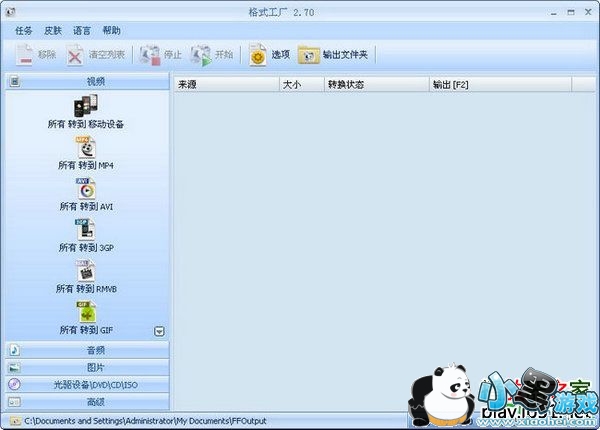The width and height of the screenshot is (600, 430).
Task: Open the Task (任务) menu
Action: coord(23,31)
